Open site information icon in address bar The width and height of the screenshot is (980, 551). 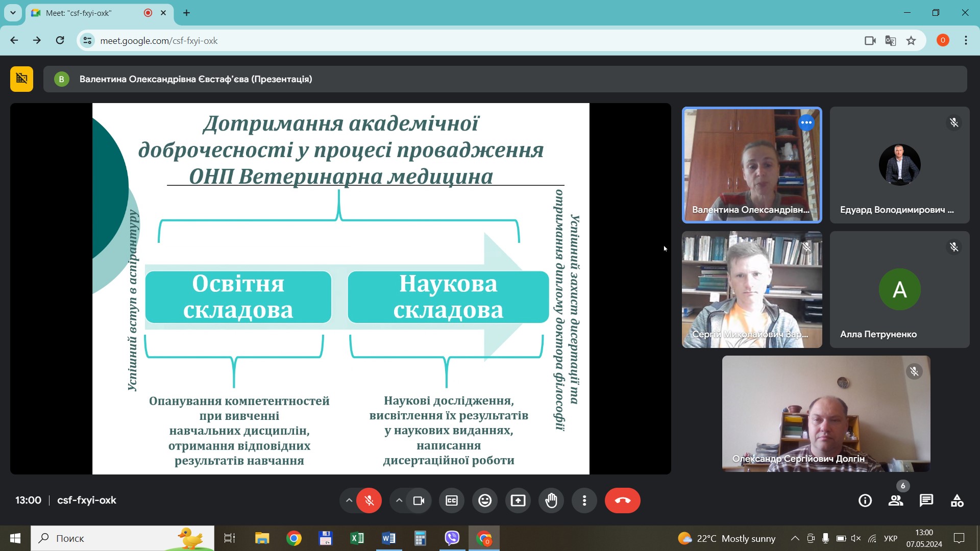87,40
